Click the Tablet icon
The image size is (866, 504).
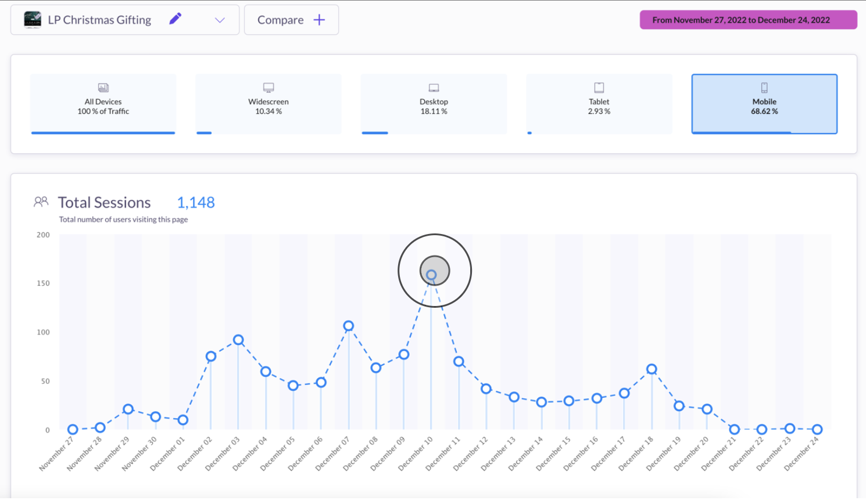pos(599,88)
